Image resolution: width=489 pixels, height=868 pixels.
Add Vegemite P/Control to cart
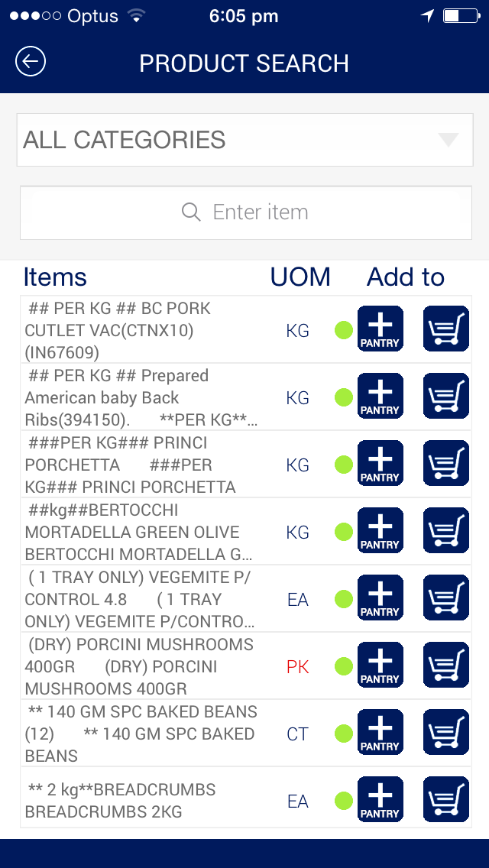(x=446, y=598)
